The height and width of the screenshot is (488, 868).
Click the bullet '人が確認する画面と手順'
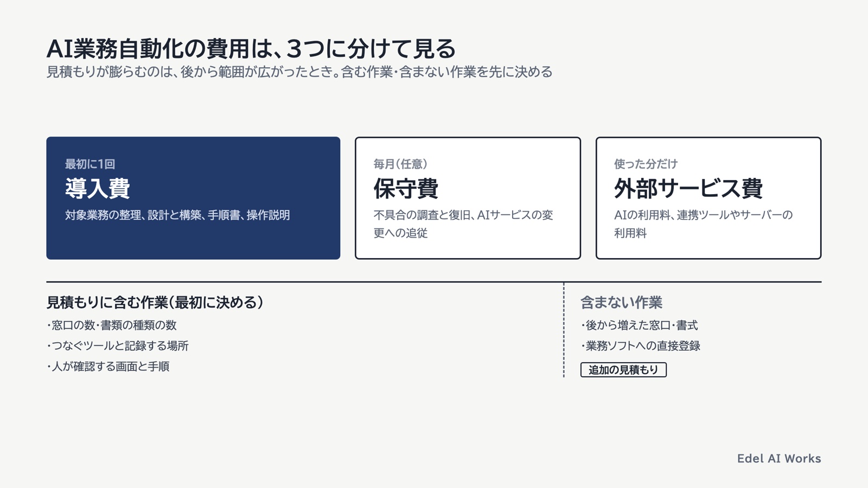click(108, 367)
